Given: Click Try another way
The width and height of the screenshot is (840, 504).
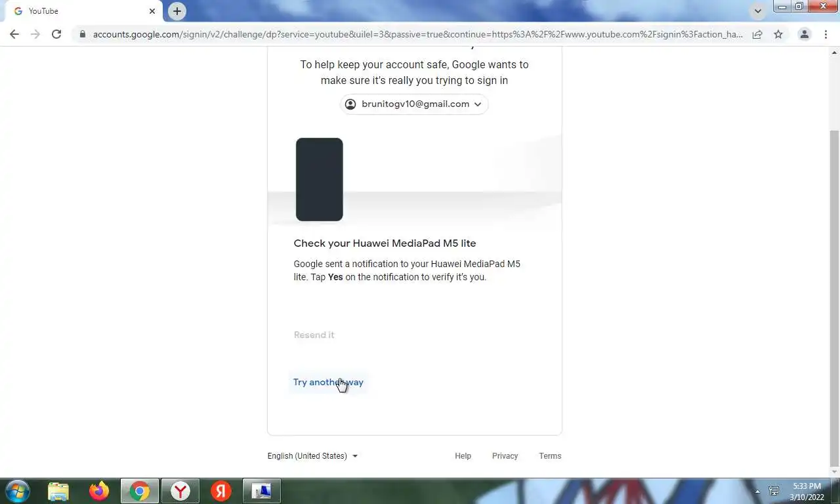Looking at the screenshot, I should (x=328, y=382).
